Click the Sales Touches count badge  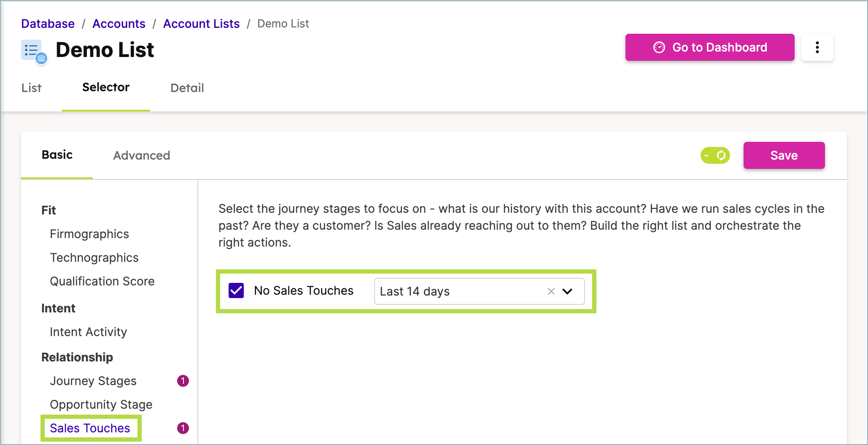[183, 428]
